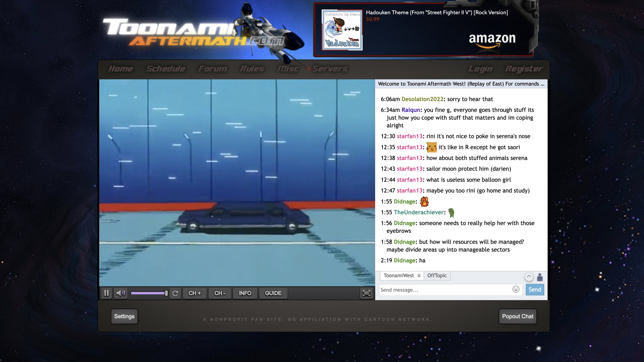Open the channel GUIDE

(273, 293)
